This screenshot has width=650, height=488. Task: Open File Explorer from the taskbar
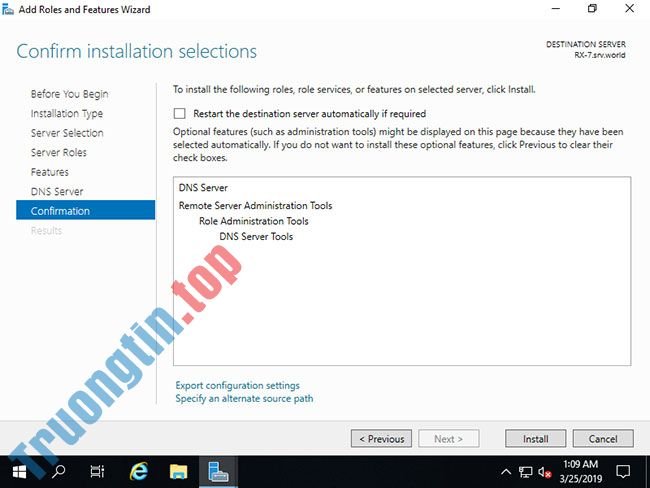tap(178, 472)
